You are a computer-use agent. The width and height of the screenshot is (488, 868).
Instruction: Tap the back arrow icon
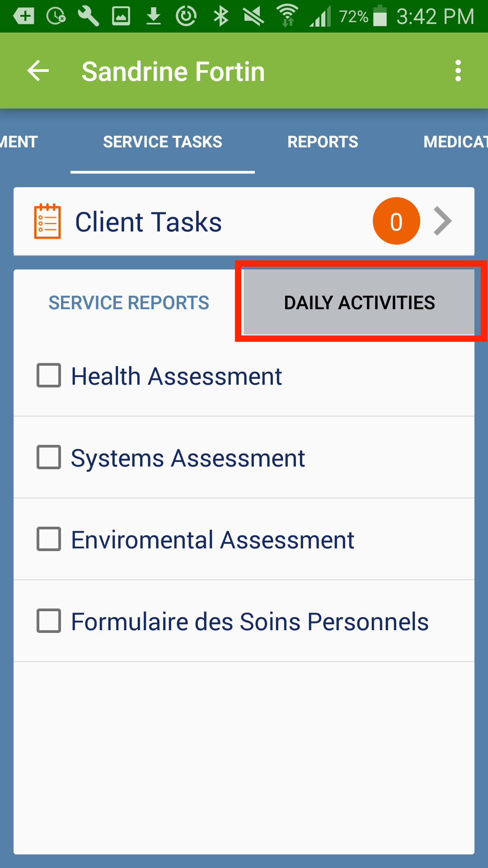(38, 71)
